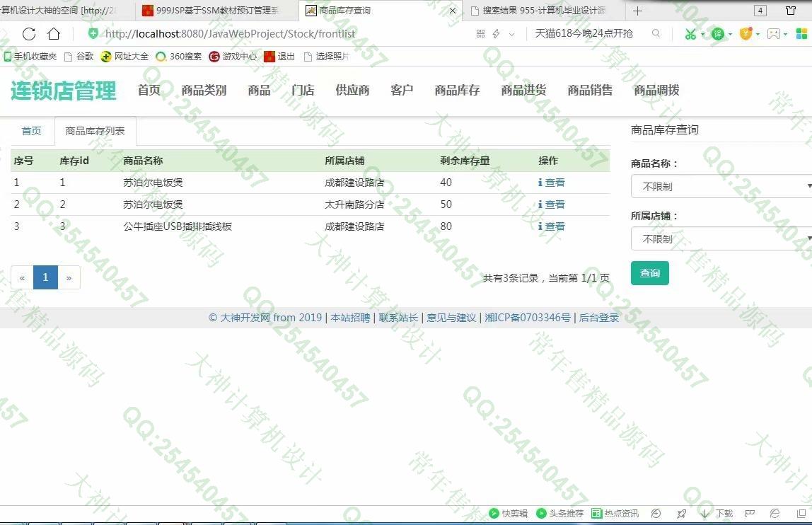812x525 pixels.
Task: Open the scissors screenshot tool
Action: 690,34
